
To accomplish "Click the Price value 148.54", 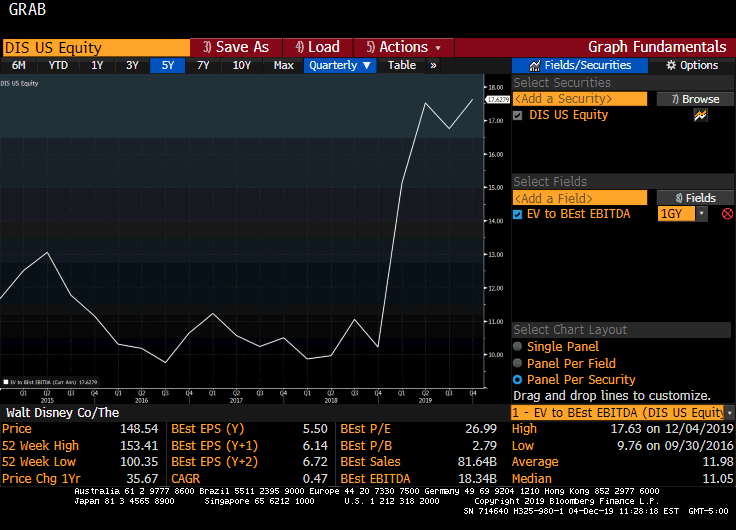I will [x=139, y=429].
